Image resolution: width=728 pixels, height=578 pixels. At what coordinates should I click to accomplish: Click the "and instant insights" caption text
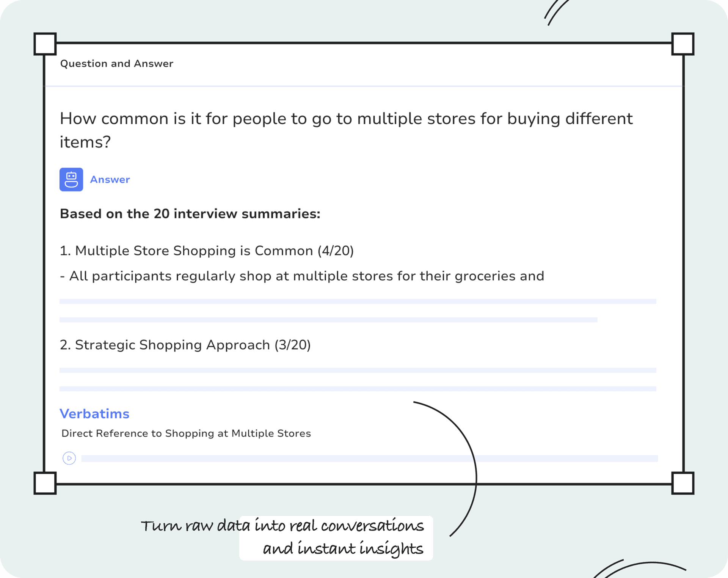pyautogui.click(x=343, y=549)
